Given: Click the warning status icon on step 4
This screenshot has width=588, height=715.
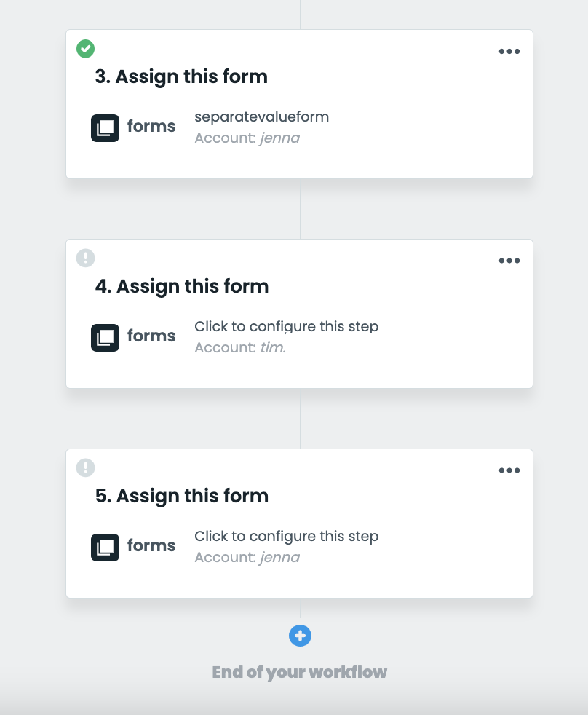Looking at the screenshot, I should (86, 258).
